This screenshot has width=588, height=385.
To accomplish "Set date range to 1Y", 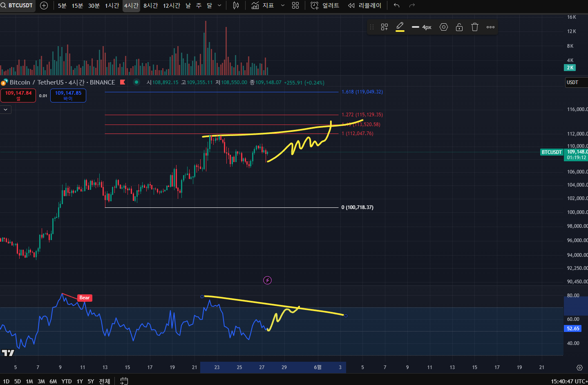I will pyautogui.click(x=80, y=381).
